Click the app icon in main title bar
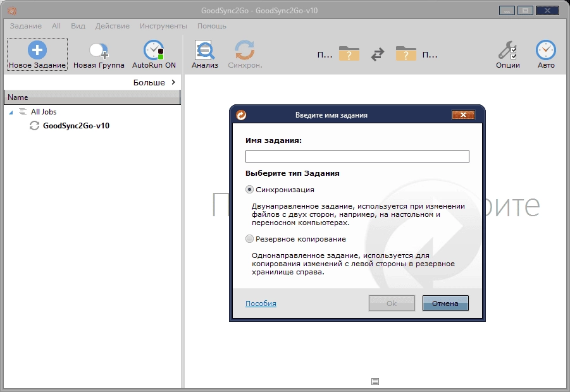Screen dimensions: 570x392 tap(12, 11)
